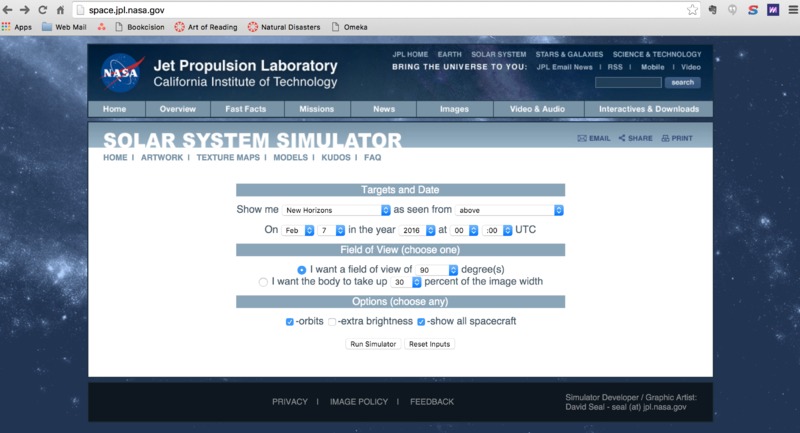Toggle the orbits checkbox
This screenshot has width=800, height=433.
289,322
